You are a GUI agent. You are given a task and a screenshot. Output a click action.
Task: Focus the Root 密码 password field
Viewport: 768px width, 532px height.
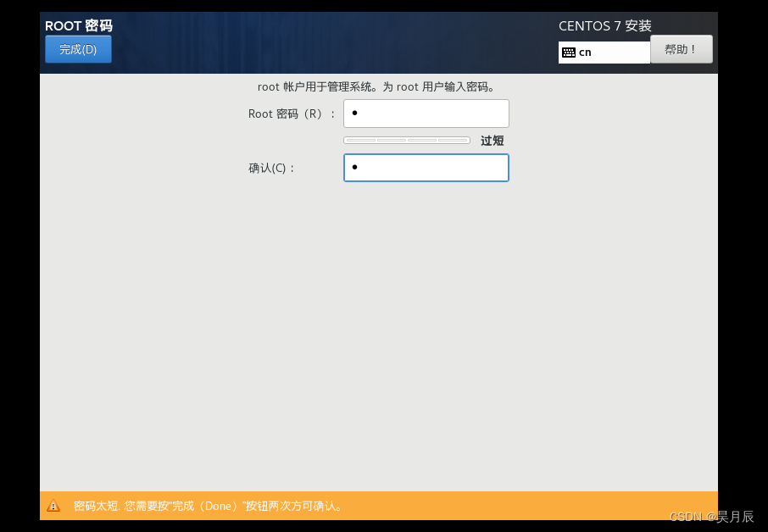[x=426, y=114]
